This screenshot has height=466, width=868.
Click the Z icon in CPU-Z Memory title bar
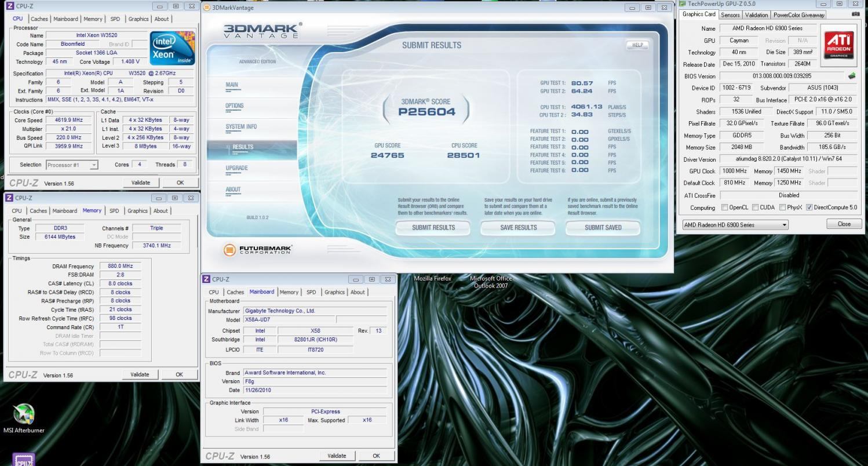click(x=9, y=198)
